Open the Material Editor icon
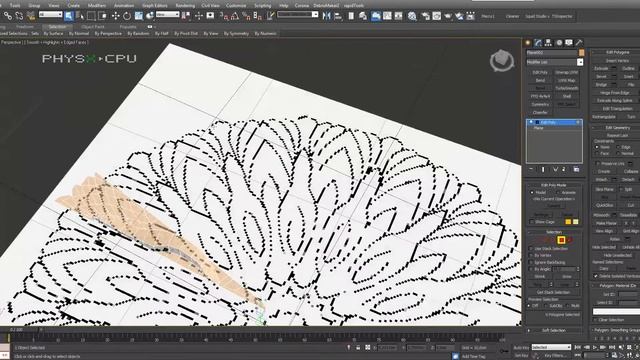This screenshot has height=360, width=640. [412, 16]
